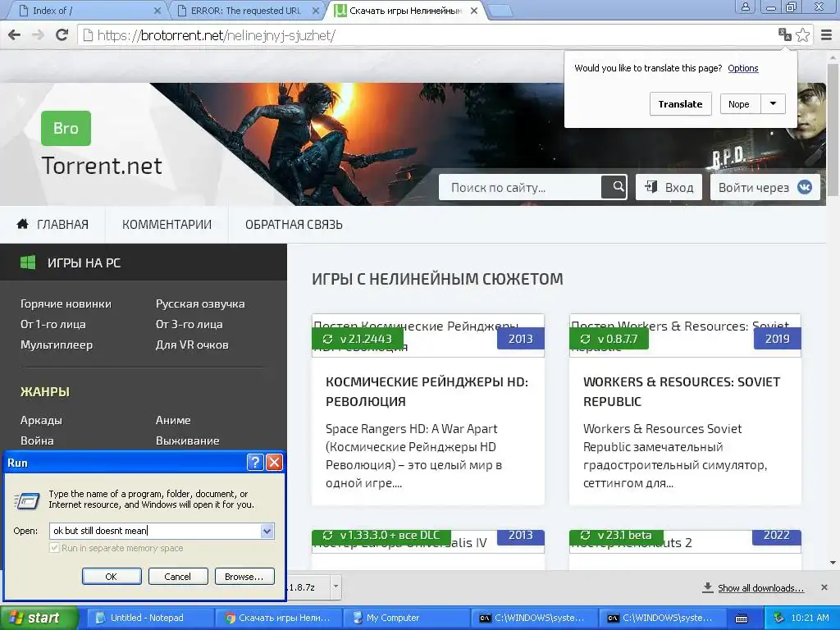Click the Вход login button
Image resolution: width=840 pixels, height=630 pixels.
pos(669,187)
